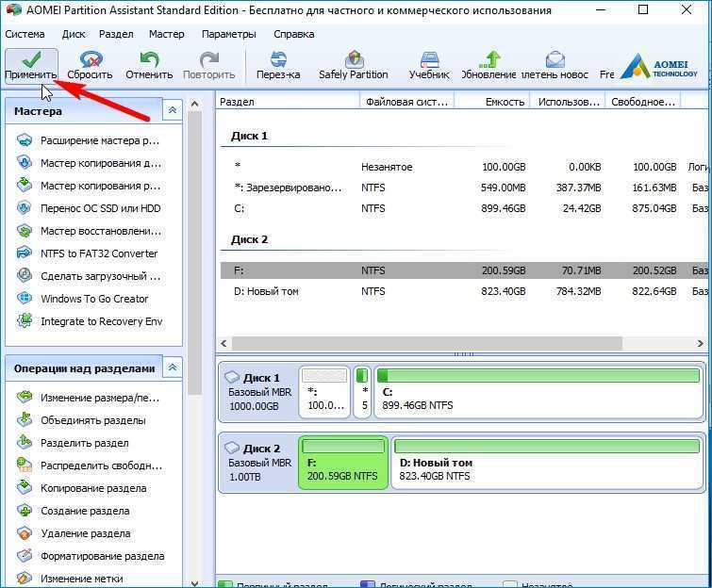Image resolution: width=712 pixels, height=588 pixels.
Task: Click the Диск 2 heading in list
Action: (249, 239)
